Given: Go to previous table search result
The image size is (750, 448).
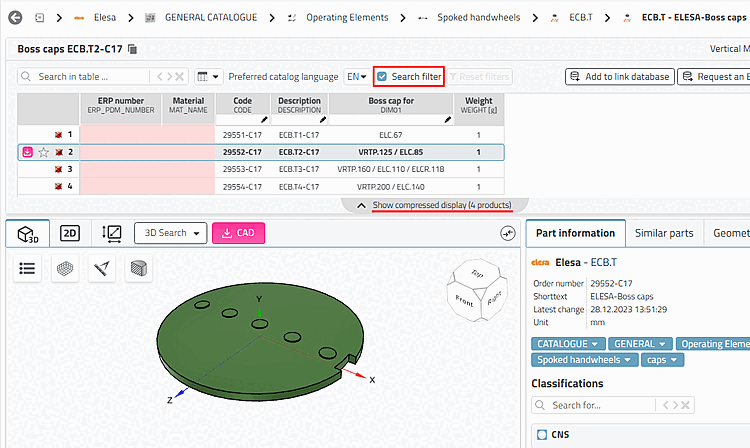Looking at the screenshot, I should coord(160,76).
